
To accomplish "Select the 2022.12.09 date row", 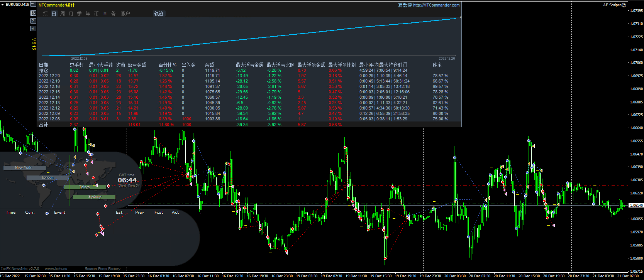I will pos(49,113).
